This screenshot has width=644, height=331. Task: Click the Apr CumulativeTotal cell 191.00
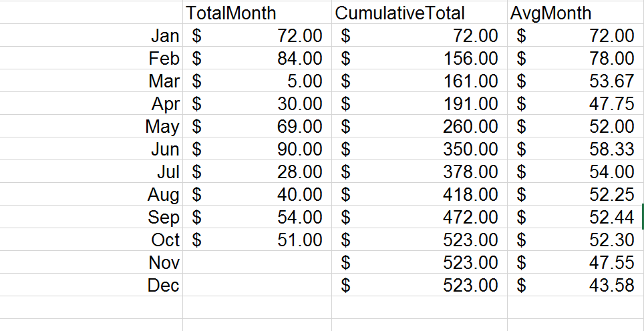[420, 103]
